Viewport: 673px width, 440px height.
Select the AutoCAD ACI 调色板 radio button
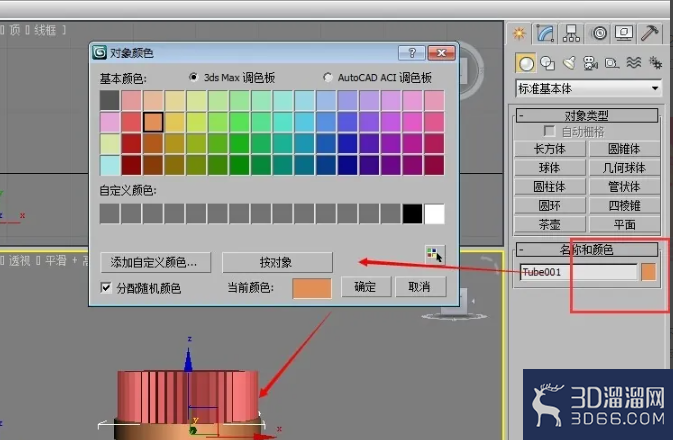[328, 77]
